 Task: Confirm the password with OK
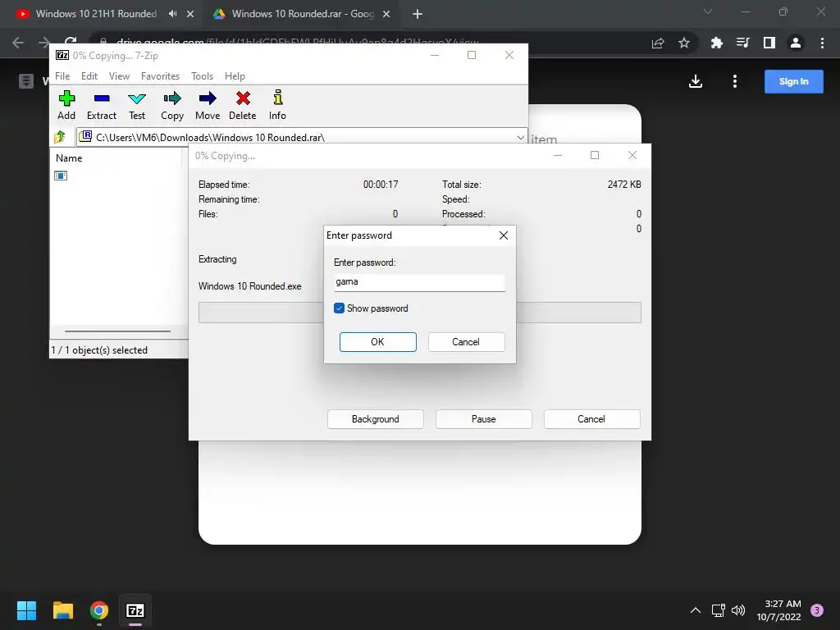coord(377,342)
